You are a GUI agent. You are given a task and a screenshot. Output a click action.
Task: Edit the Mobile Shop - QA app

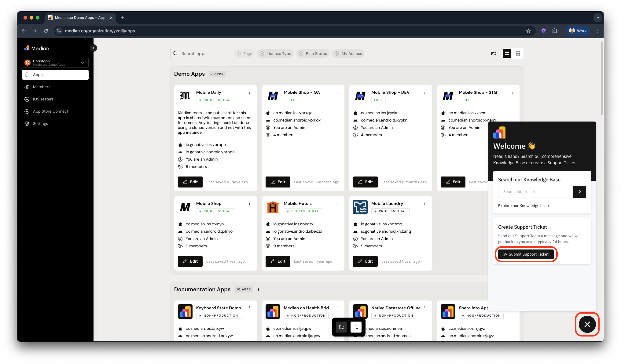click(278, 182)
